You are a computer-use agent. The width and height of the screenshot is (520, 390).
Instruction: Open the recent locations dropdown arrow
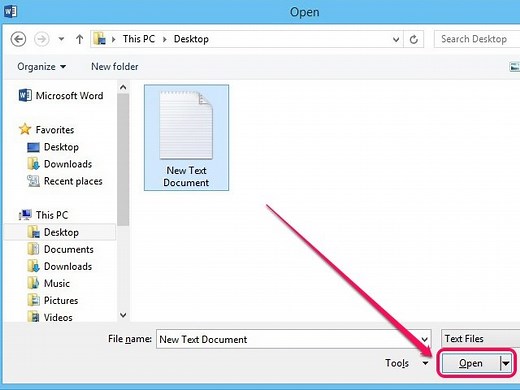click(x=61, y=39)
